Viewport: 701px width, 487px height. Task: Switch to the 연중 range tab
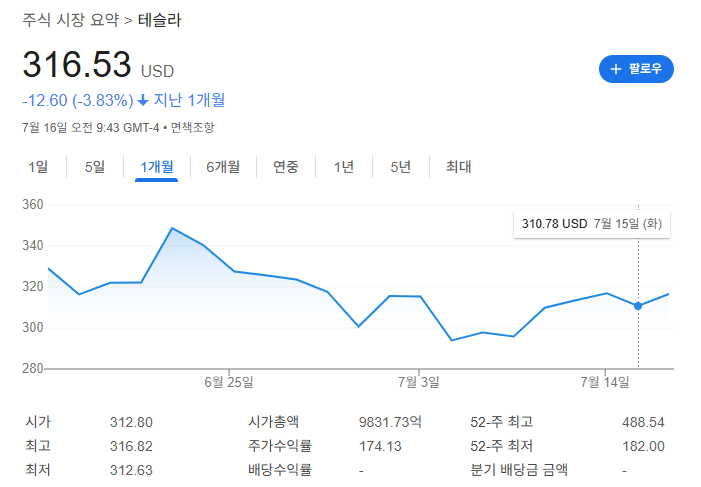[x=286, y=167]
